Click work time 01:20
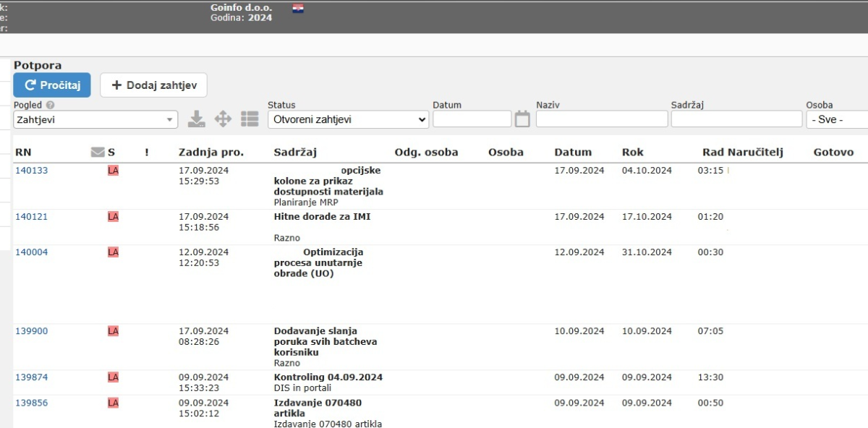 [x=710, y=217]
